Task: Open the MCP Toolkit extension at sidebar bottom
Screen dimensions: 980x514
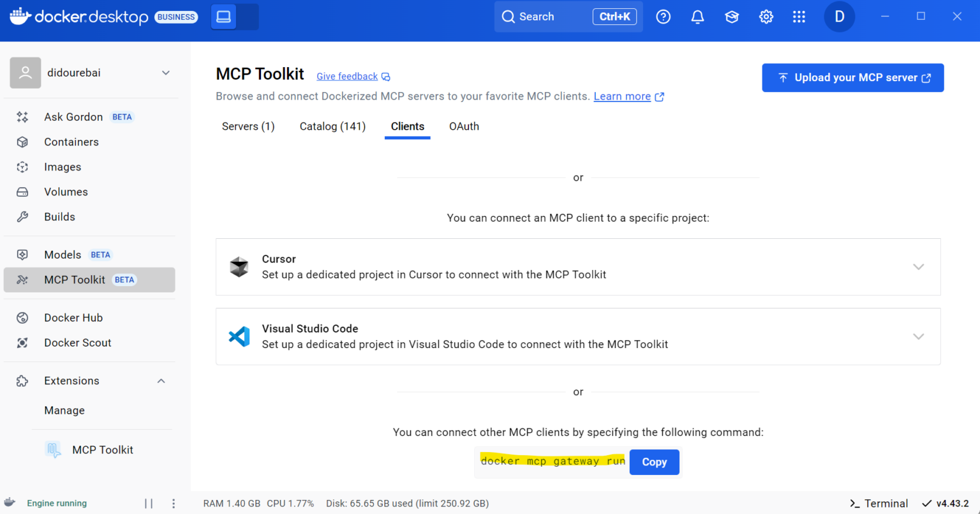Action: coord(102,450)
